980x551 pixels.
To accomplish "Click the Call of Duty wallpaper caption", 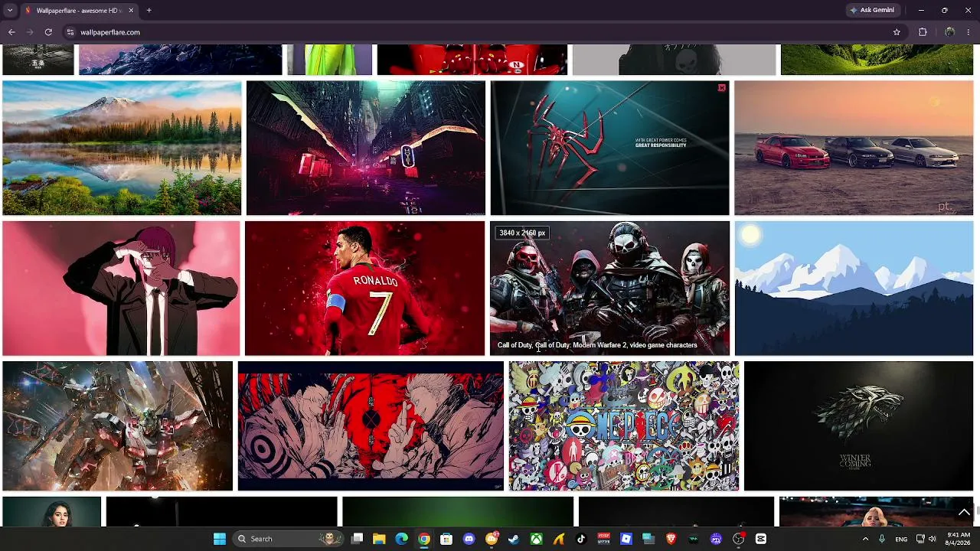I will [597, 345].
